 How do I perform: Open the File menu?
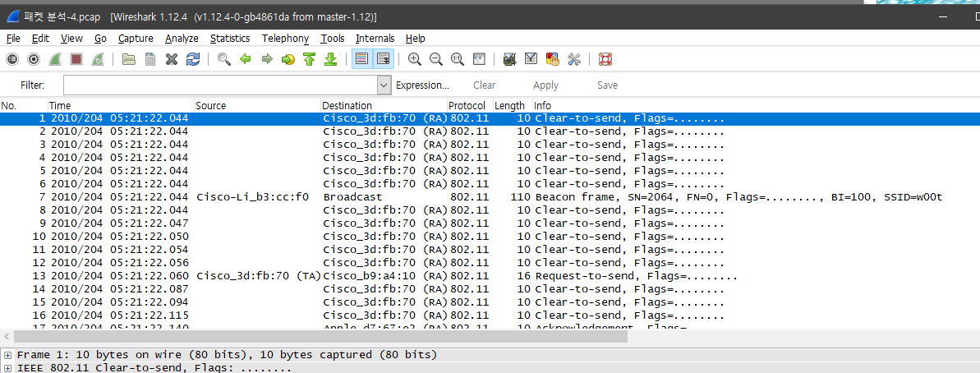(13, 39)
